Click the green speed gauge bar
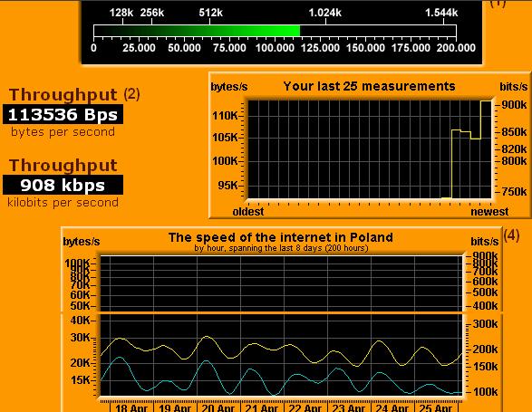532x412 pixels. (x=197, y=31)
